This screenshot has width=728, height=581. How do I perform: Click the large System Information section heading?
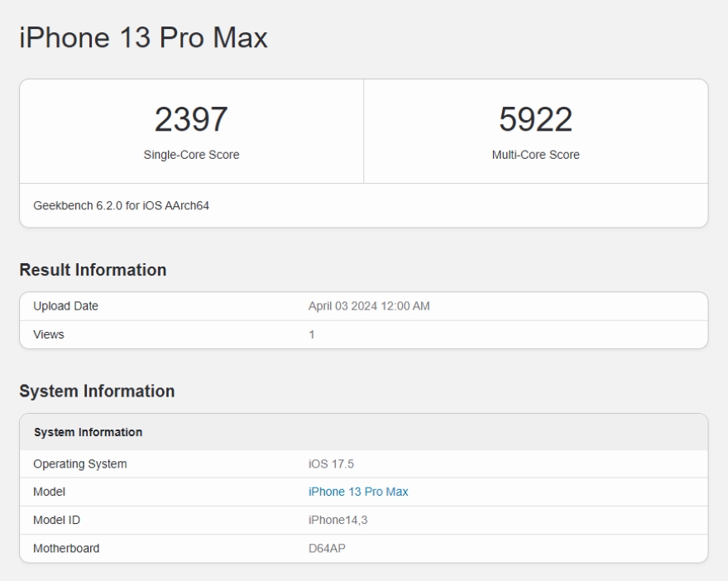tap(97, 391)
